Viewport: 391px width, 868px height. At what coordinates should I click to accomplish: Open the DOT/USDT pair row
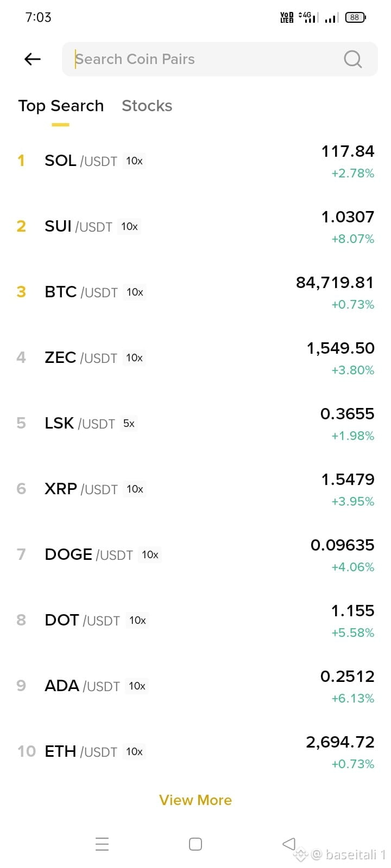pyautogui.click(x=195, y=621)
